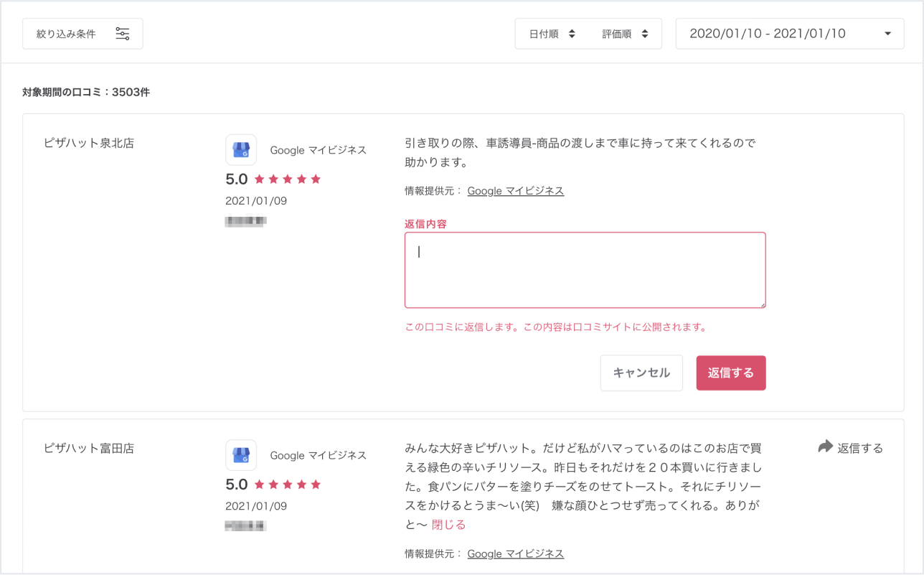Submit reply with the pink 返信する button

pos(731,373)
